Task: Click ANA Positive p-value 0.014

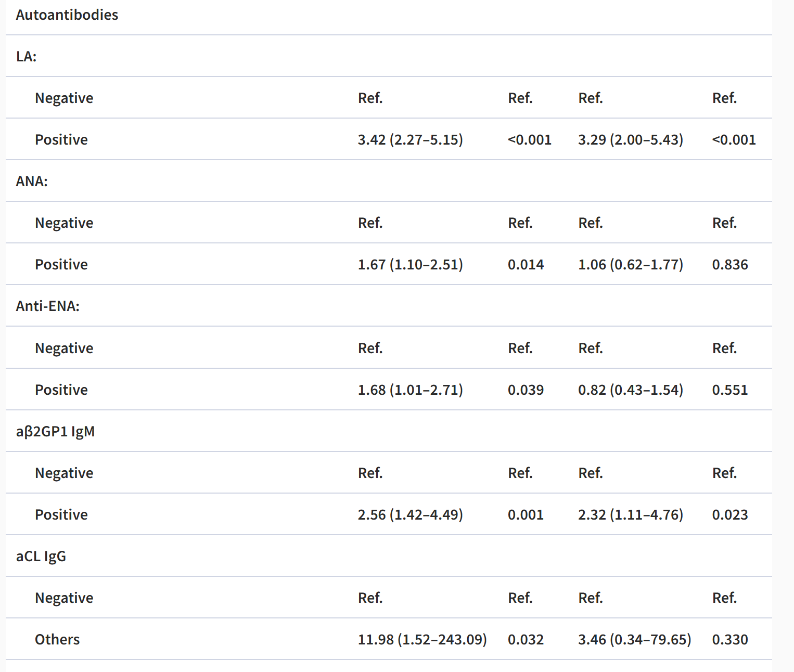Action: 526,264
